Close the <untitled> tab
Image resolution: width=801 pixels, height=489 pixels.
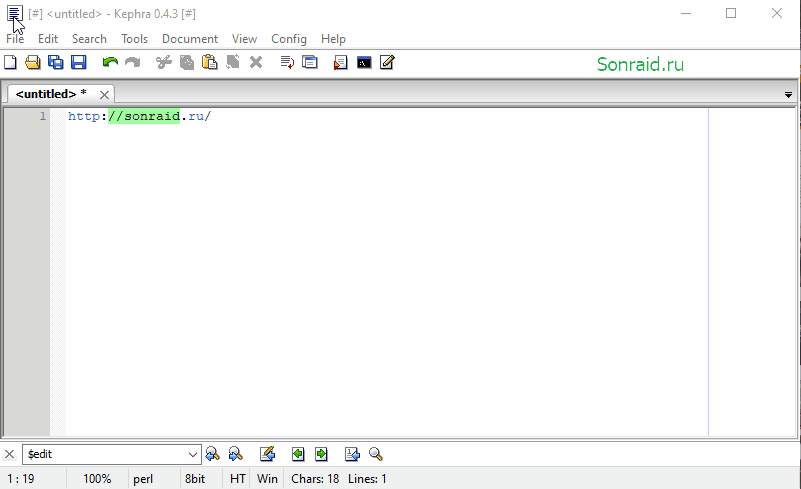104,95
